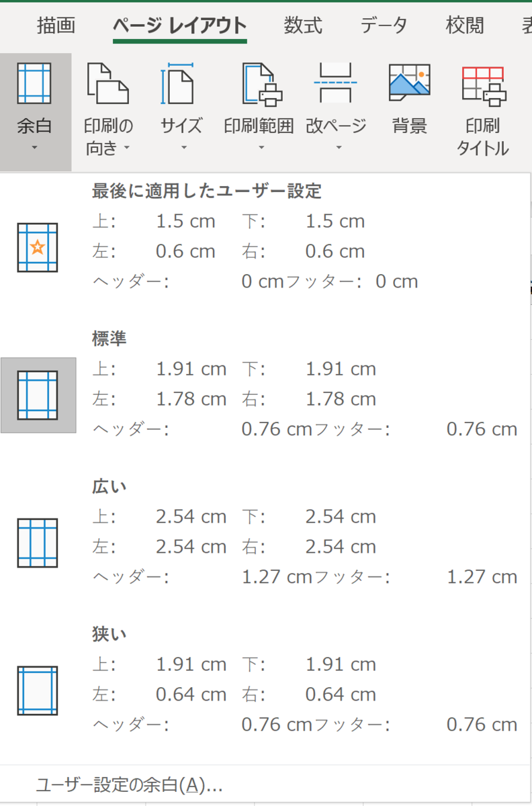Click the 印刷の向き orientation icon
Viewport: 532px width, 806px height.
pyautogui.click(x=107, y=83)
